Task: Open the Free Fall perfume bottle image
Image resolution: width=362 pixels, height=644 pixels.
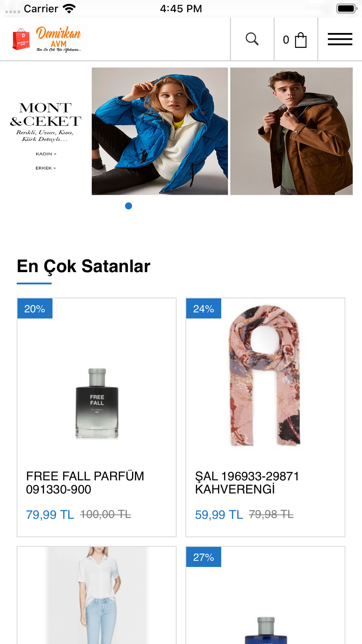Action: (x=97, y=403)
